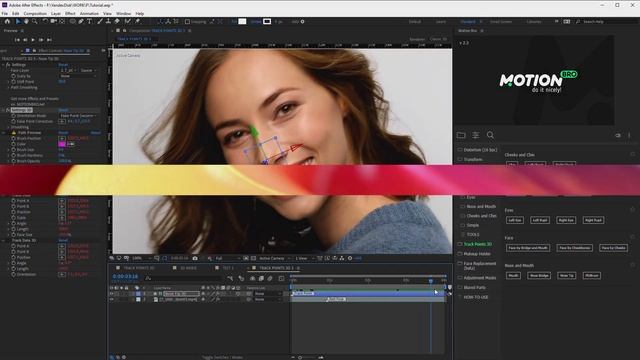Click the magenta Color swatch
Screen dimensions: 640x360
(x=62, y=144)
